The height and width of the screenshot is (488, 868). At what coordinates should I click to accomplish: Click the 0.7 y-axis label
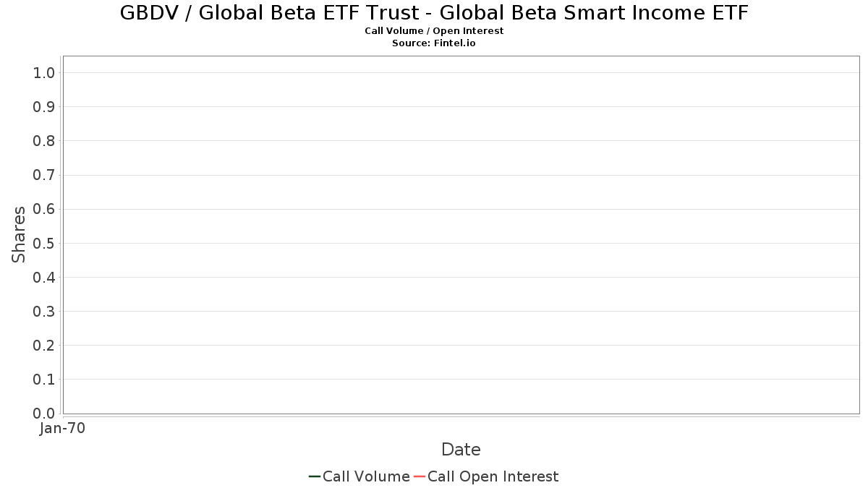pos(44,175)
